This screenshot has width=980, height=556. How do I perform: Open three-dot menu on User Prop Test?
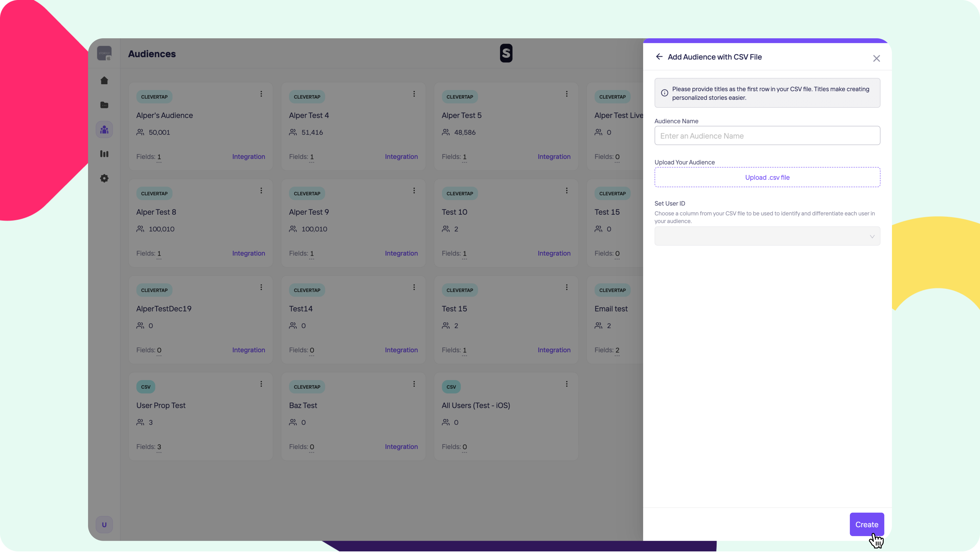(x=261, y=384)
